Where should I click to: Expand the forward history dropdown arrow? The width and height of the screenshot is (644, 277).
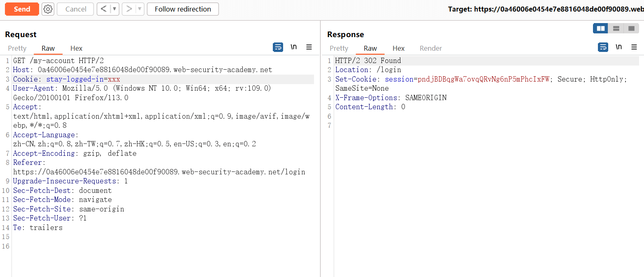pyautogui.click(x=139, y=9)
